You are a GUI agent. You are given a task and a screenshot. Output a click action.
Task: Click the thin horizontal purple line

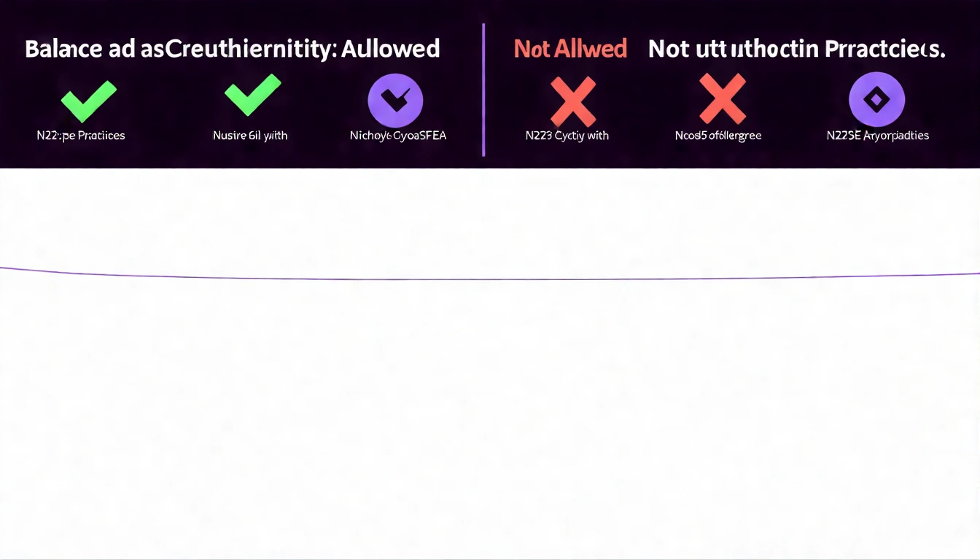click(490, 279)
